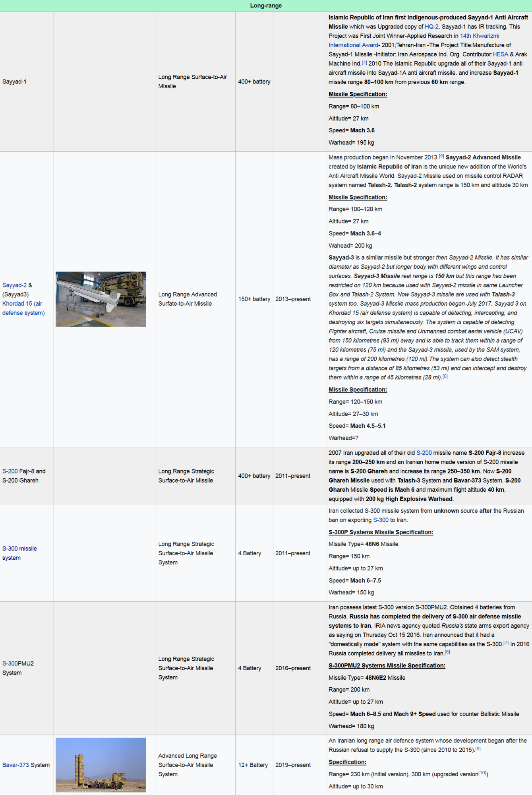
Task: Click 'Wahead= 200 kg' line
Action: (x=350, y=246)
